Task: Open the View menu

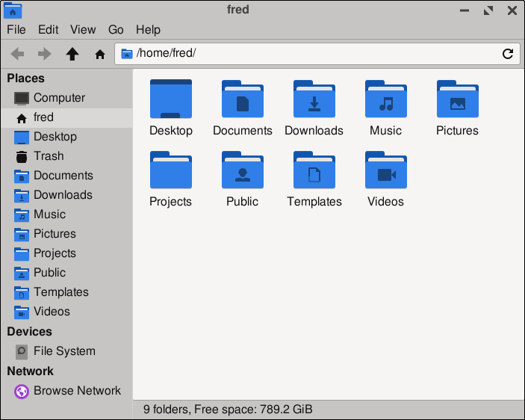Action: tap(83, 29)
